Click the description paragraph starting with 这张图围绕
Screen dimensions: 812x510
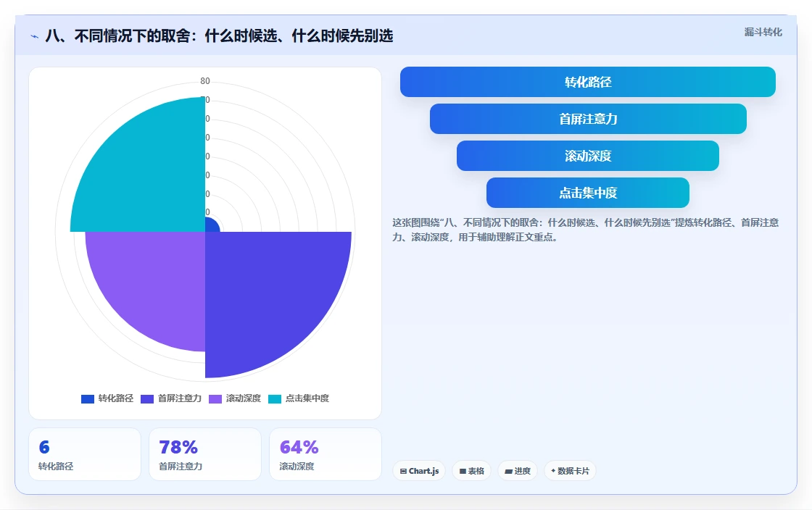[585, 230]
